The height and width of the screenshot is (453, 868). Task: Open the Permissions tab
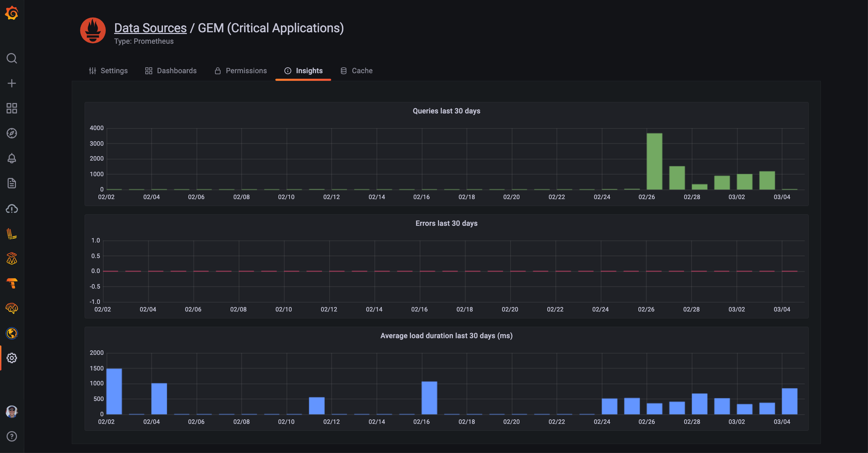(x=241, y=71)
